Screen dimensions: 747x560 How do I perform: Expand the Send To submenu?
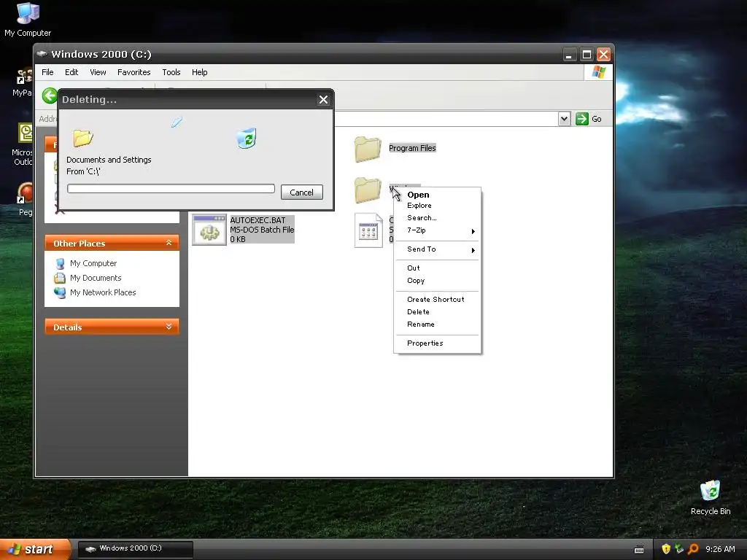[437, 249]
